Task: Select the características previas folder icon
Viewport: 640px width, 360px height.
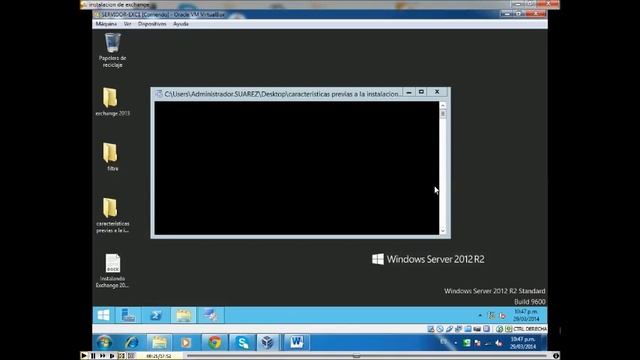Action: point(112,215)
